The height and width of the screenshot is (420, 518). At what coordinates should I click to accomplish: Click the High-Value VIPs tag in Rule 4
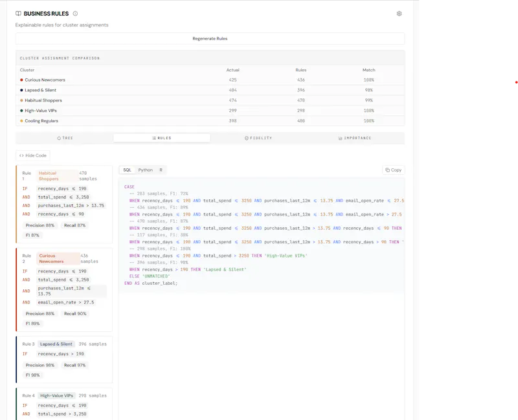coord(56,395)
